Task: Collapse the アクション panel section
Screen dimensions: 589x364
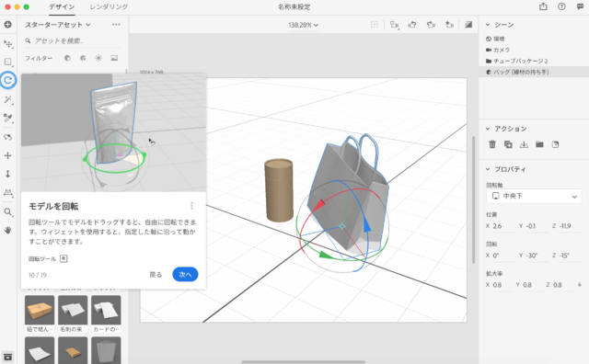Action: point(488,129)
